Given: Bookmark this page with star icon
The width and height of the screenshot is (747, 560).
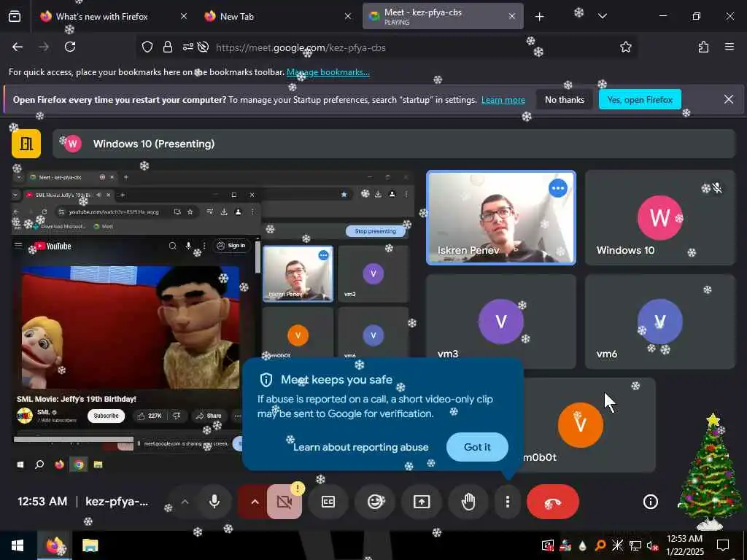Looking at the screenshot, I should click(x=625, y=47).
